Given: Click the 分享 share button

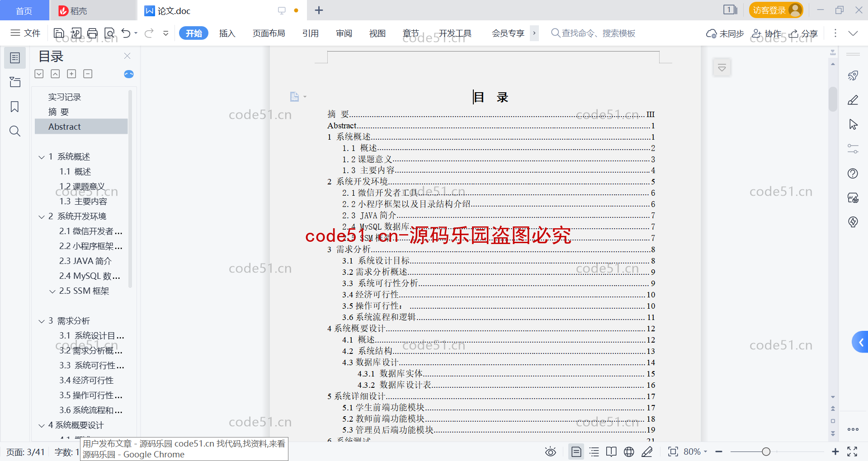Looking at the screenshot, I should (803, 33).
